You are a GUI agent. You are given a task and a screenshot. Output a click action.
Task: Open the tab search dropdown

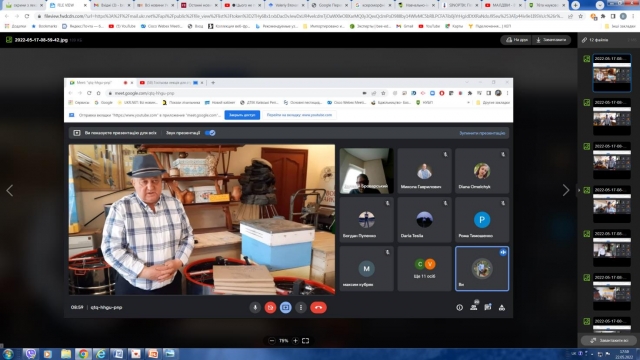[x=600, y=5]
